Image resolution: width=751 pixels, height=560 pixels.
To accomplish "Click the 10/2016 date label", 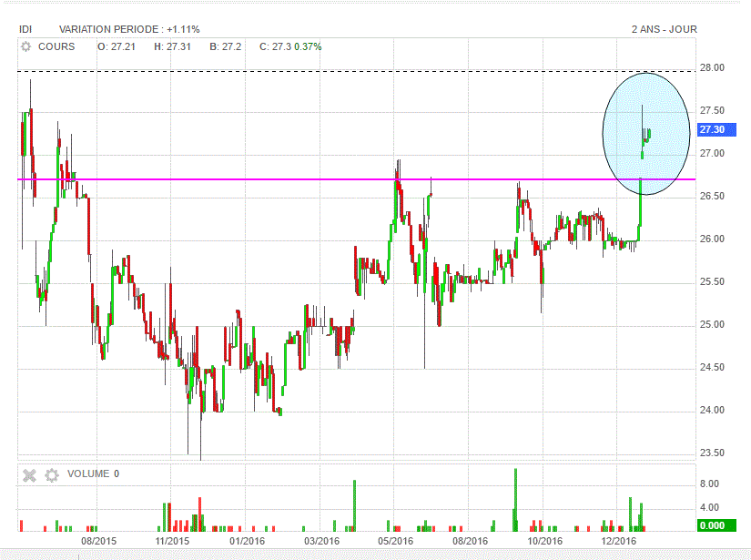I will [545, 541].
